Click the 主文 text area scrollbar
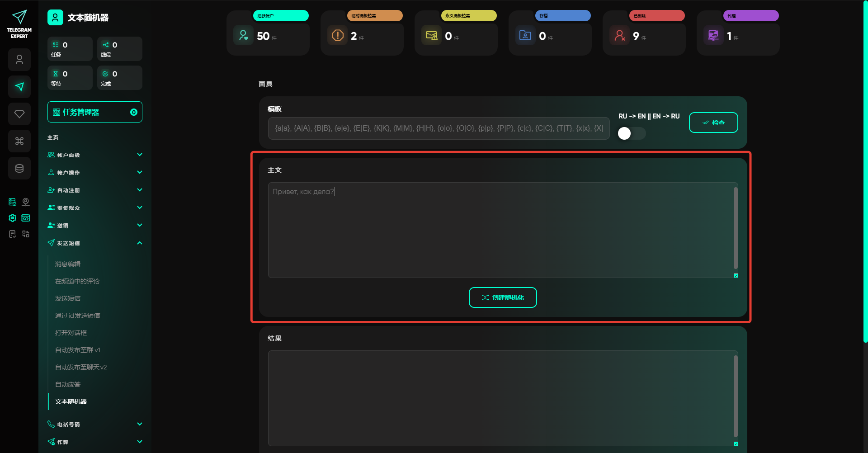Viewport: 868px width, 453px height. (736, 228)
